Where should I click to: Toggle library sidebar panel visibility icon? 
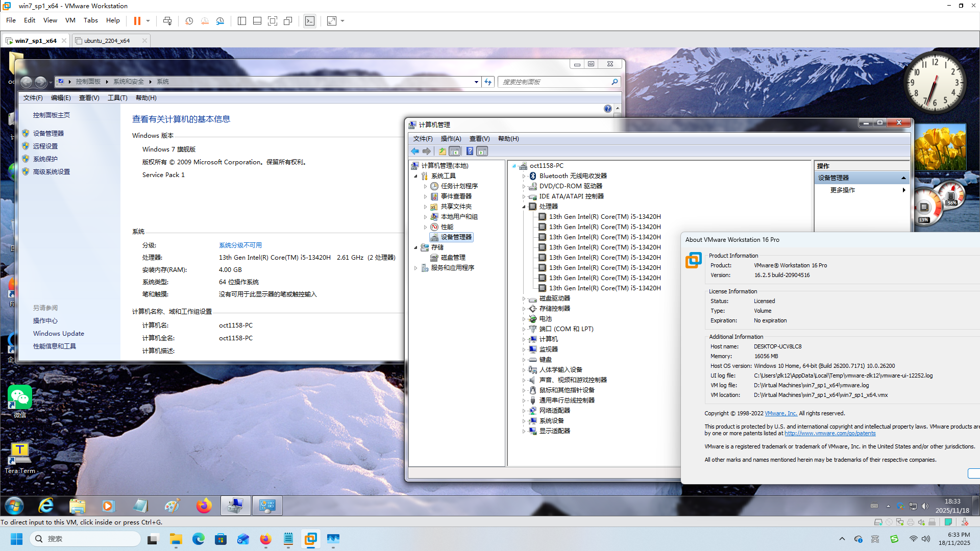[x=242, y=21]
